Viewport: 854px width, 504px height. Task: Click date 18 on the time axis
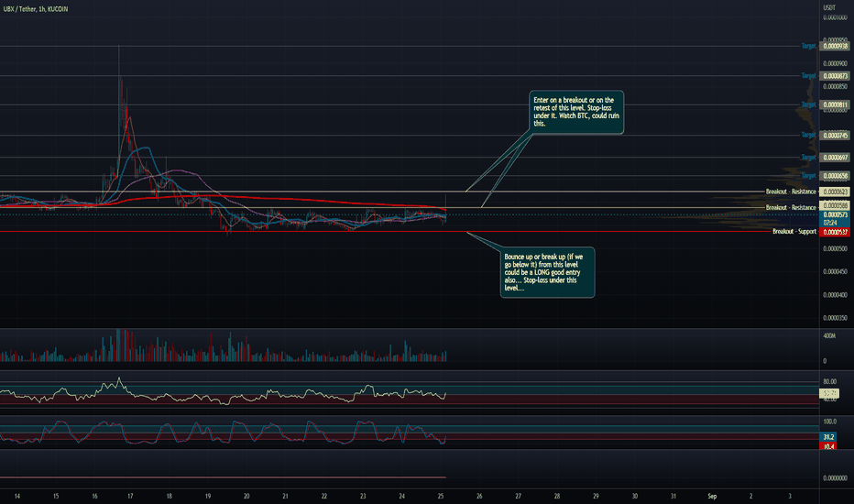(x=170, y=497)
